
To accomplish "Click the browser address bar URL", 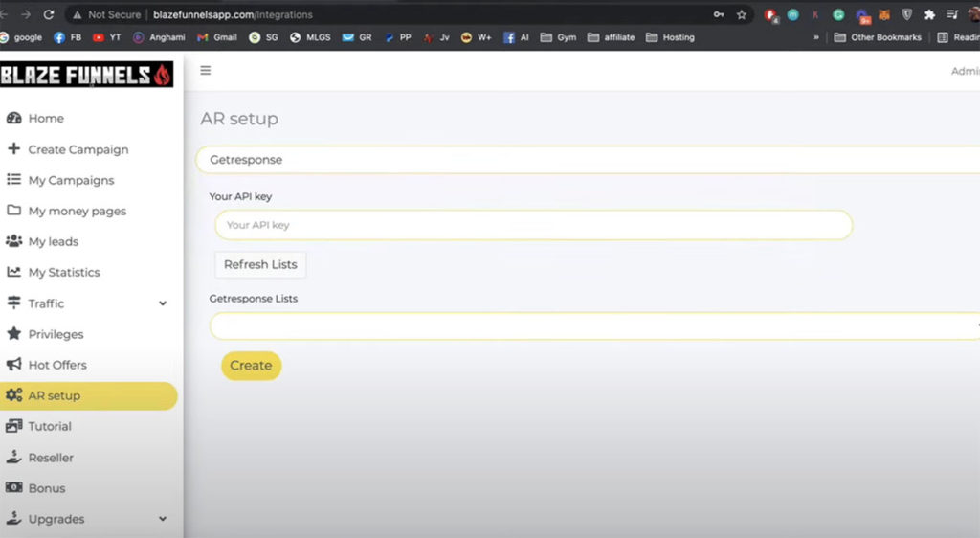I will pos(233,14).
